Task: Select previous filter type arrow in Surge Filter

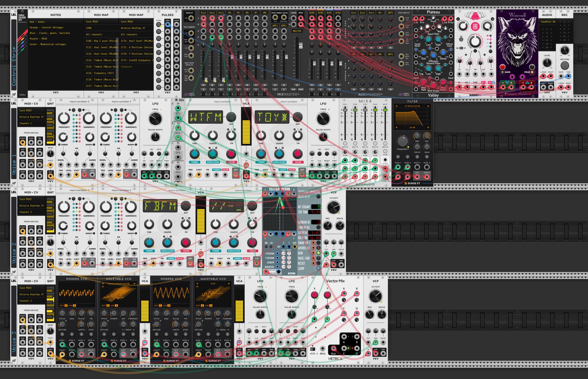Action: [x=397, y=106]
